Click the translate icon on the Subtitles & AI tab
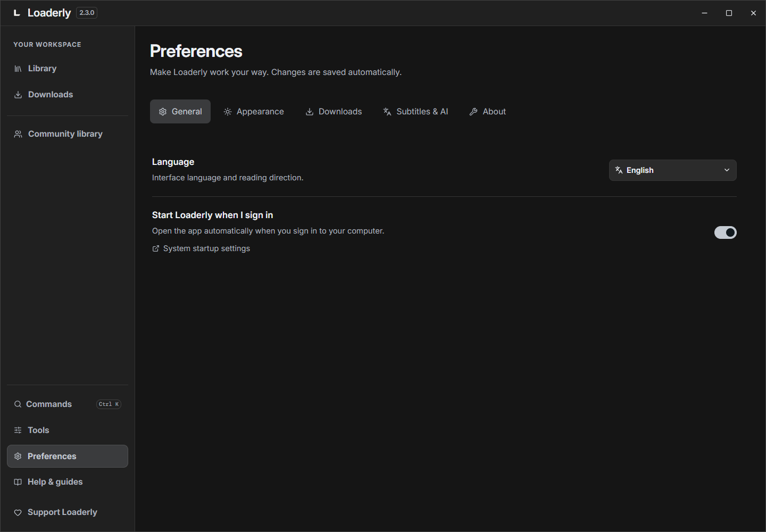 click(x=387, y=112)
